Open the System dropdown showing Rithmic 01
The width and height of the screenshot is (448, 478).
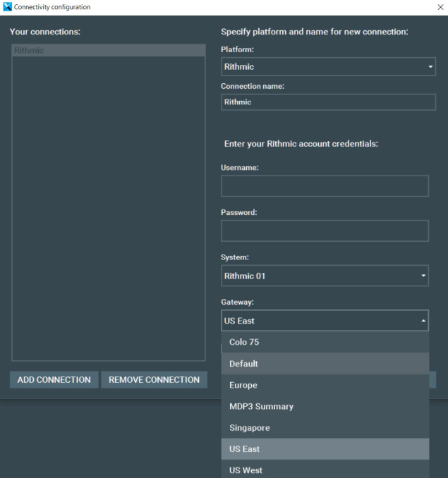(325, 276)
